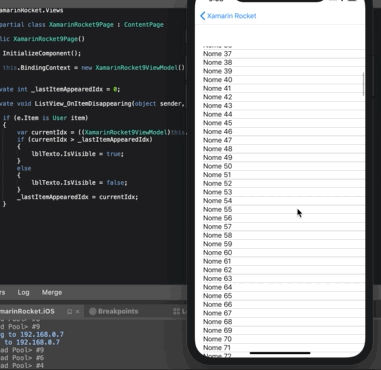Click the _lastItemAppearedIdx = 0 declaration line

coord(60,89)
